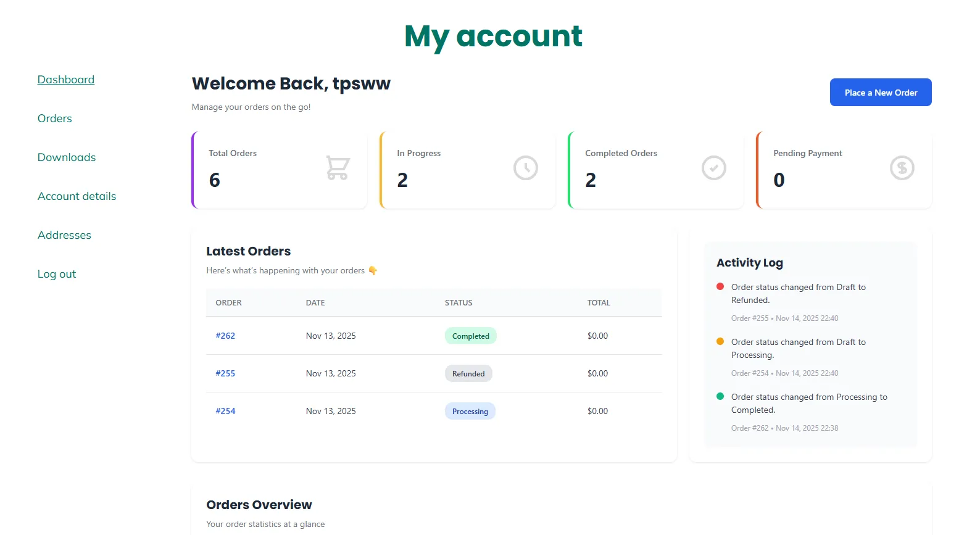Open order #255 details
Viewport: 980px width, 535px height.
pos(225,373)
